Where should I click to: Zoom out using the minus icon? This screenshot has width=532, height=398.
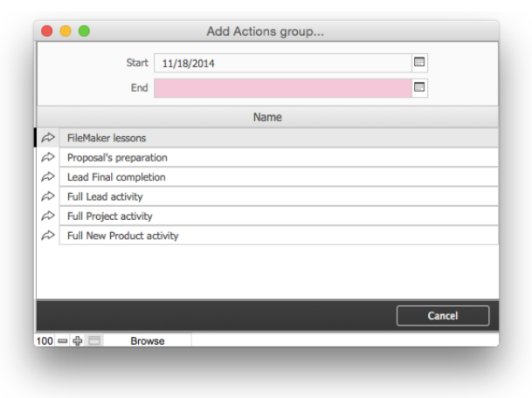click(62, 340)
